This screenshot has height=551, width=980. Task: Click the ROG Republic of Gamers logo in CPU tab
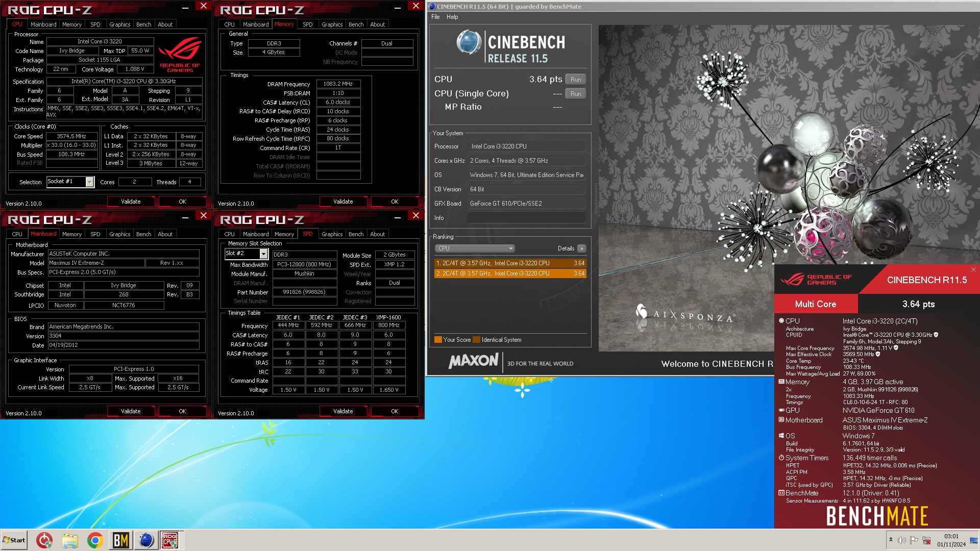(x=180, y=55)
